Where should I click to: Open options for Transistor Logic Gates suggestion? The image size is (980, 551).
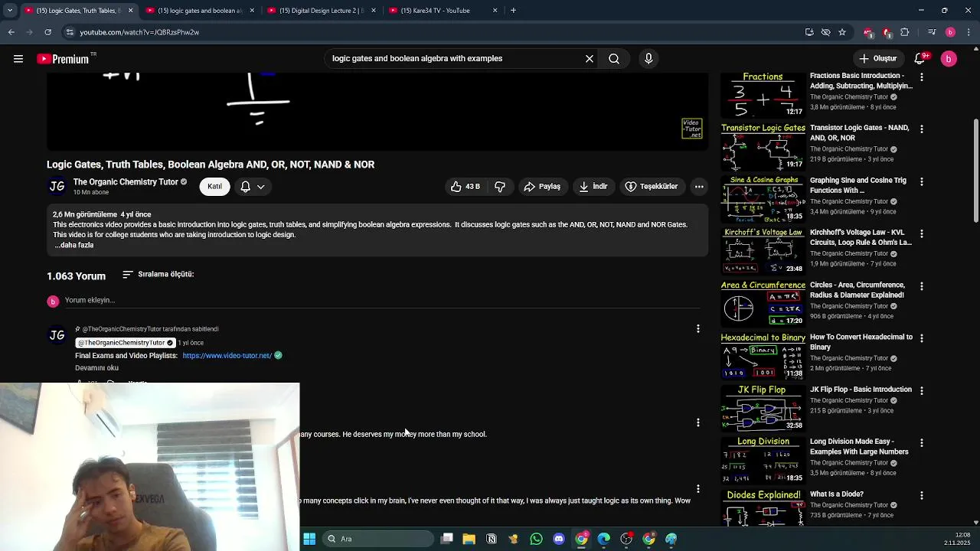921,129
